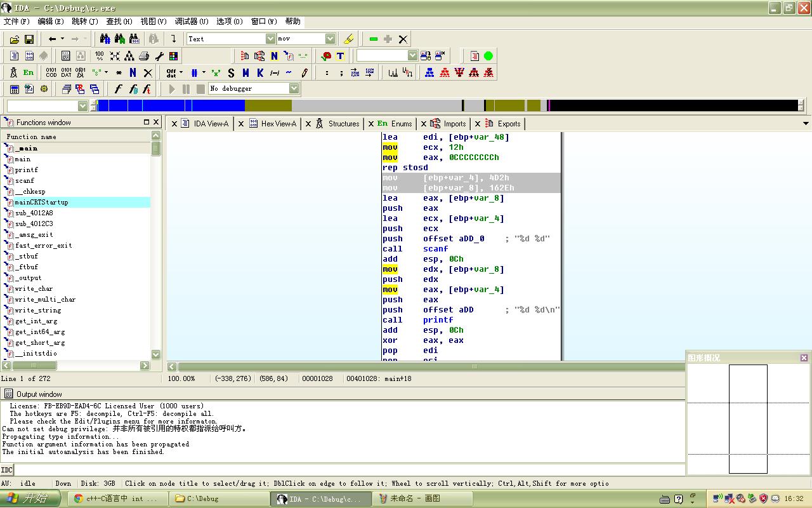
Task: Open the Text search type dropdown
Action: click(x=270, y=39)
